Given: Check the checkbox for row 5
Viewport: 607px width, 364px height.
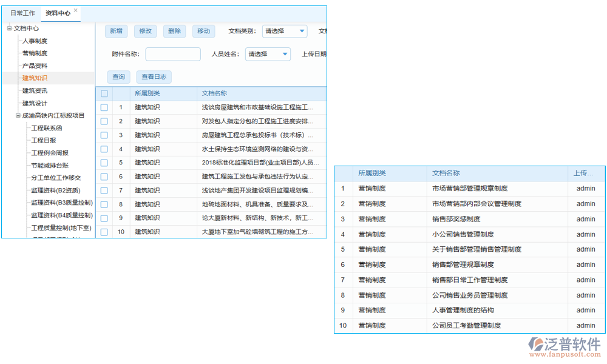Looking at the screenshot, I should point(103,163).
